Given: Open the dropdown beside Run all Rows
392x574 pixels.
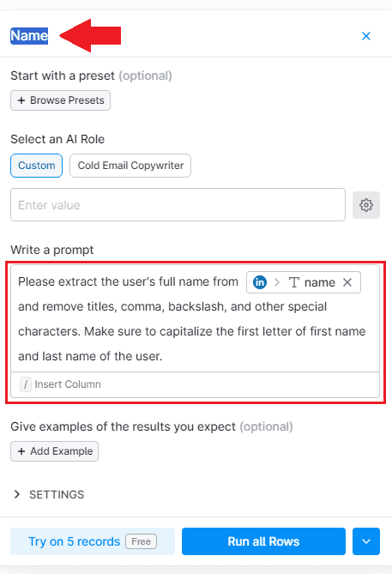Looking at the screenshot, I should click(366, 541).
